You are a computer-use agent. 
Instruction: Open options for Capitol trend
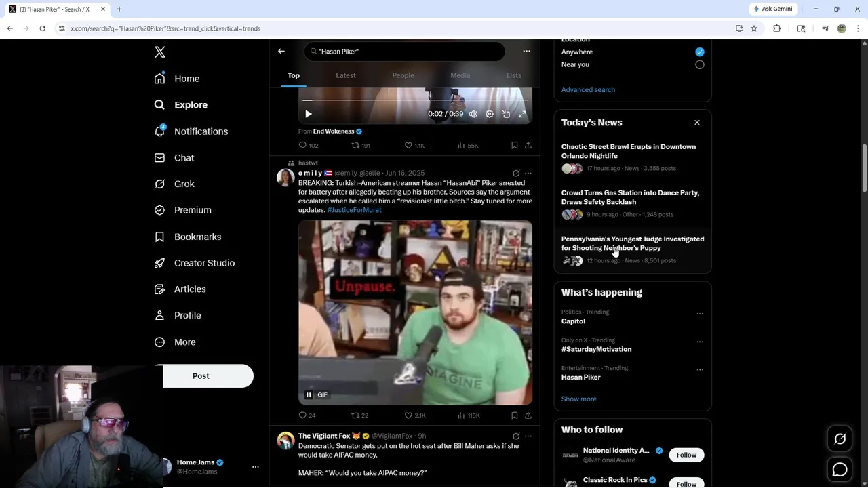point(700,314)
